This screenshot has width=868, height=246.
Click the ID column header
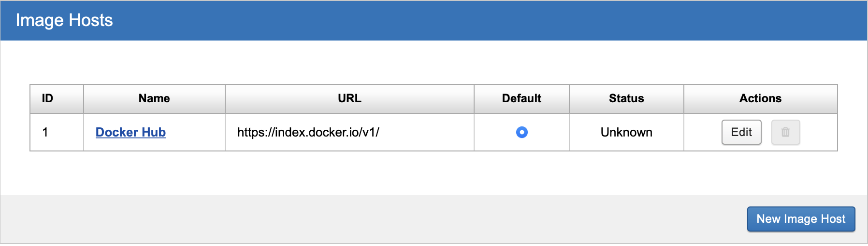(x=47, y=98)
